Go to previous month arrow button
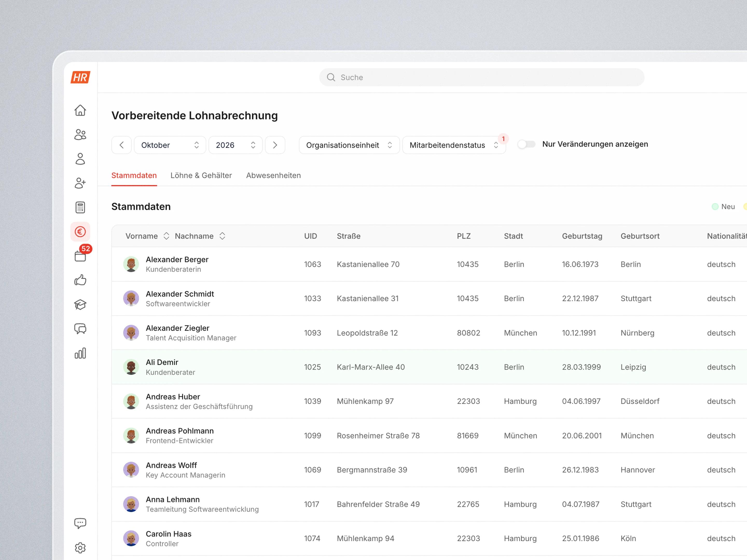 click(x=121, y=145)
